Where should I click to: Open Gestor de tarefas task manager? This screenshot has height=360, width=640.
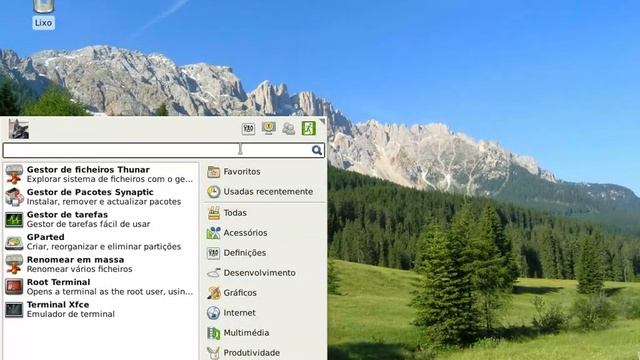(100, 219)
